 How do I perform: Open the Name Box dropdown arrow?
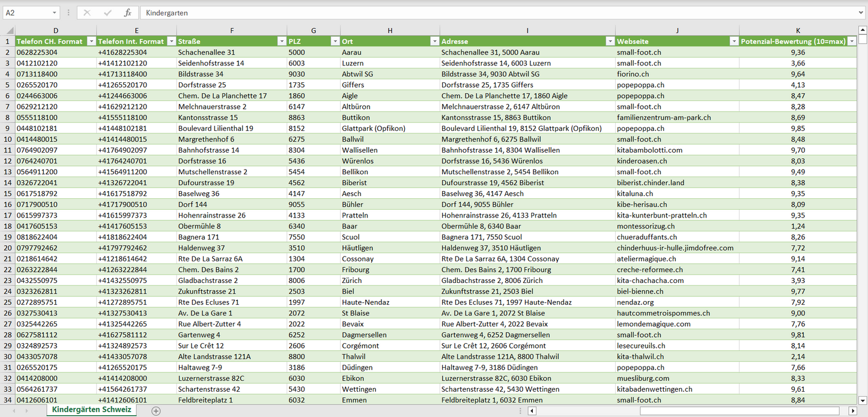click(x=54, y=13)
